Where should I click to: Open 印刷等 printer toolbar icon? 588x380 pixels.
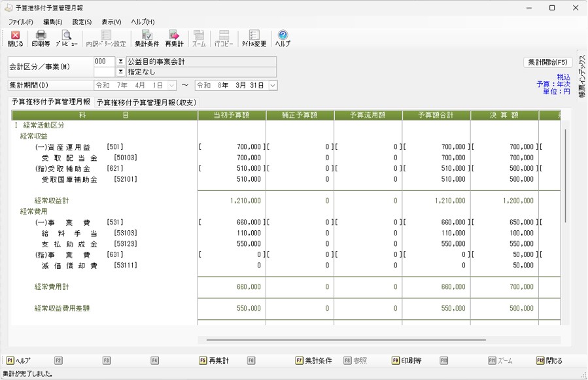pyautogui.click(x=41, y=39)
